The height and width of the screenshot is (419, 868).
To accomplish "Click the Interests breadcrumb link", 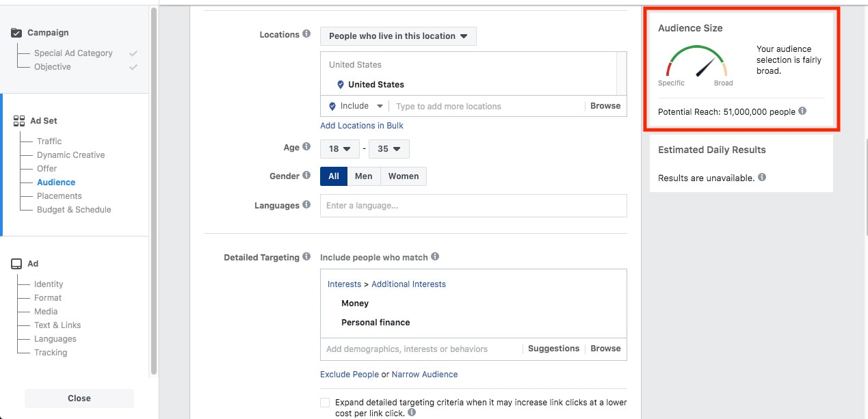I will pos(344,284).
